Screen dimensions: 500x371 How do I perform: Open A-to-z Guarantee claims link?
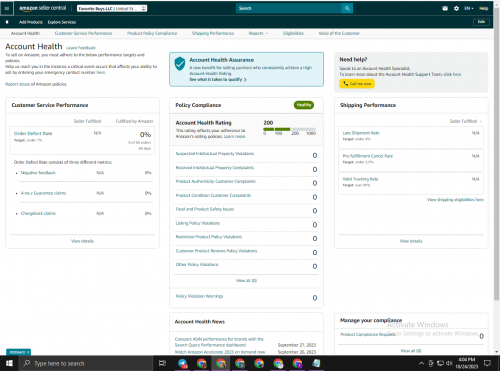point(43,193)
